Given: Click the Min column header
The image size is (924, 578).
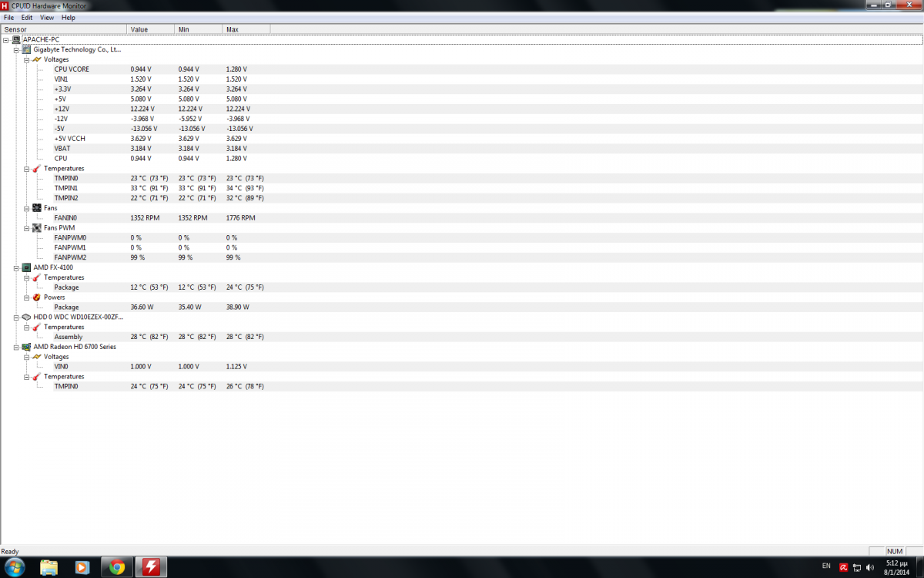Looking at the screenshot, I should pos(198,29).
